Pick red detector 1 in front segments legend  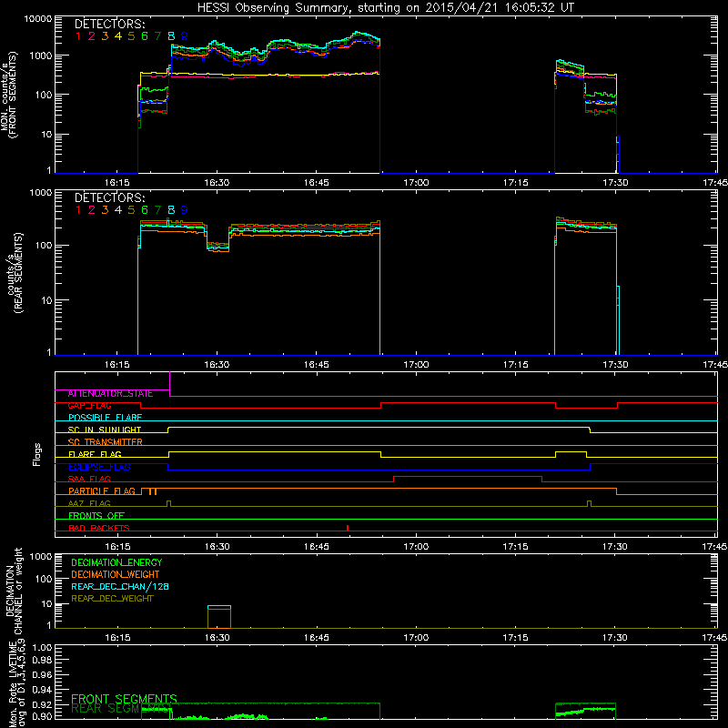78,36
